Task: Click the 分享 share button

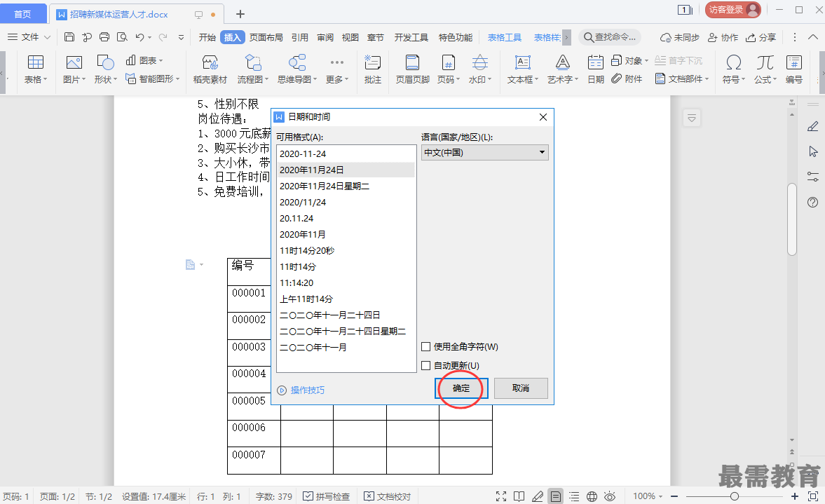Action: (761, 37)
